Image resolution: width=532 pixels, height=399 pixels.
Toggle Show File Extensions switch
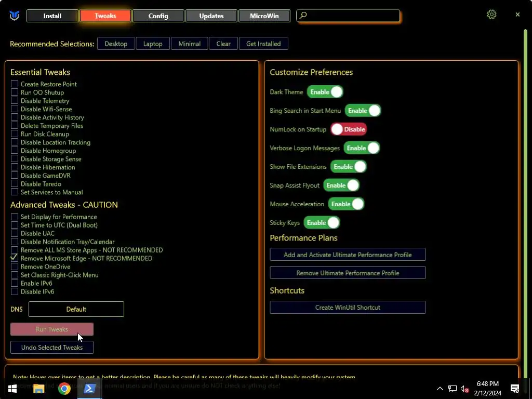pyautogui.click(x=349, y=167)
